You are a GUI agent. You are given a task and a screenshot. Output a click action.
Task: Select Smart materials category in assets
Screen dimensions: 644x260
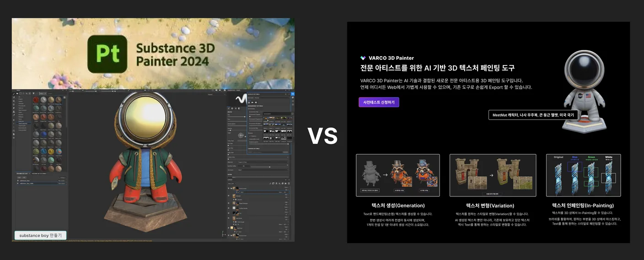coord(23,124)
